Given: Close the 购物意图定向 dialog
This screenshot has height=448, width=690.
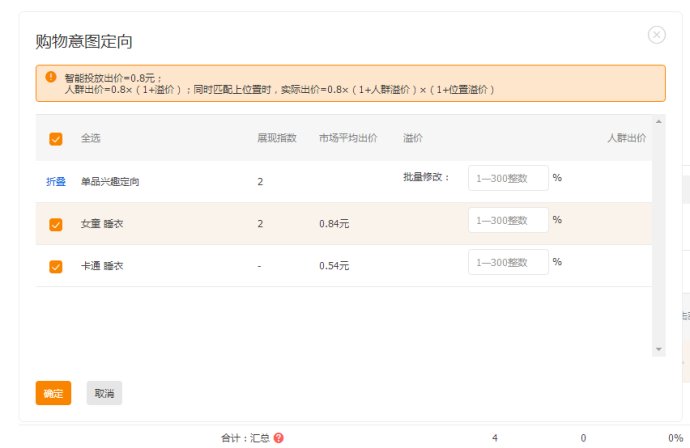Looking at the screenshot, I should 657,35.
